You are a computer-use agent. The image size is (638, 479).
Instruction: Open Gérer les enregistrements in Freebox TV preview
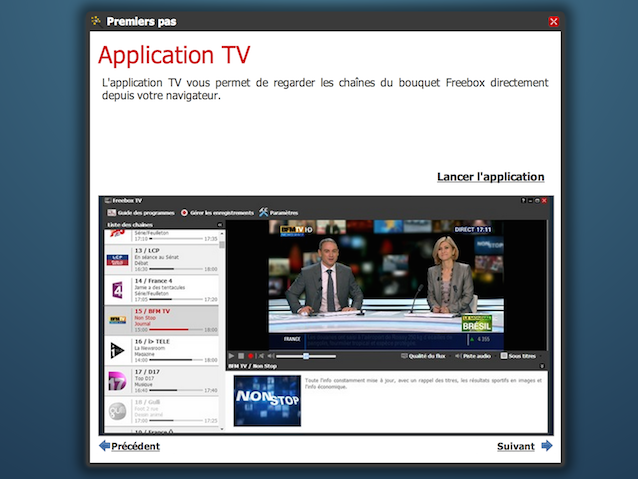click(x=217, y=213)
